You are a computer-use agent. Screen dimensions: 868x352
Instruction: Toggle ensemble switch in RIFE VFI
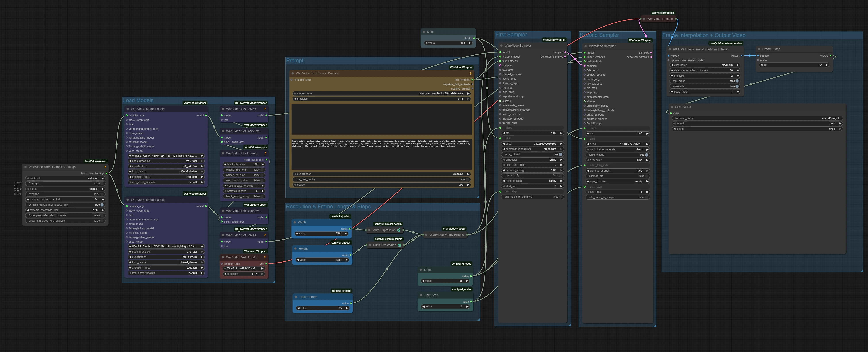click(737, 87)
